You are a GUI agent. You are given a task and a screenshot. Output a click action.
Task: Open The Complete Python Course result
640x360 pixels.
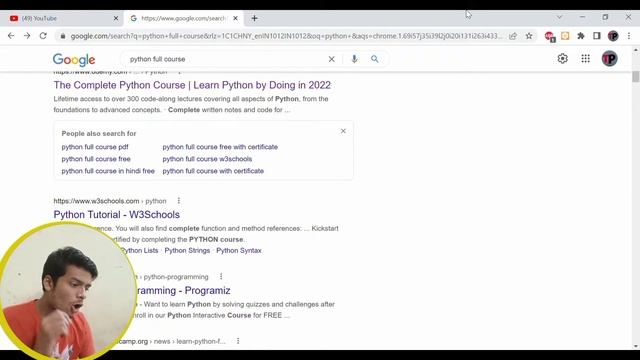click(192, 85)
